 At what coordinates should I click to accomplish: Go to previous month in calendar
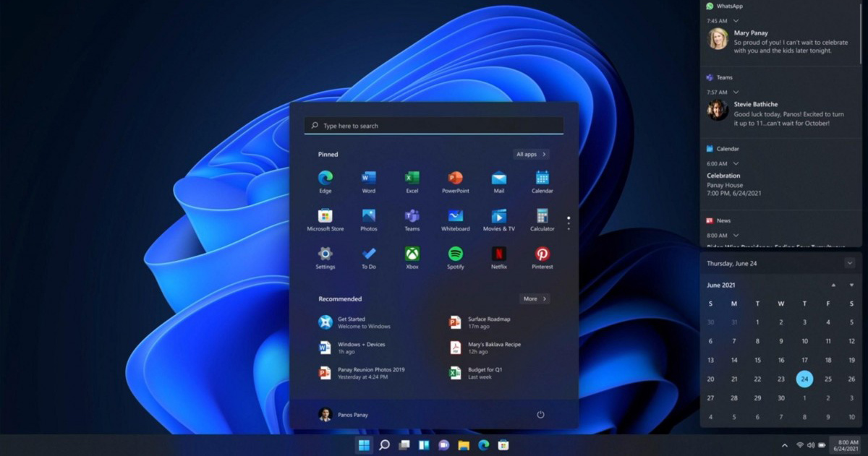(x=833, y=285)
